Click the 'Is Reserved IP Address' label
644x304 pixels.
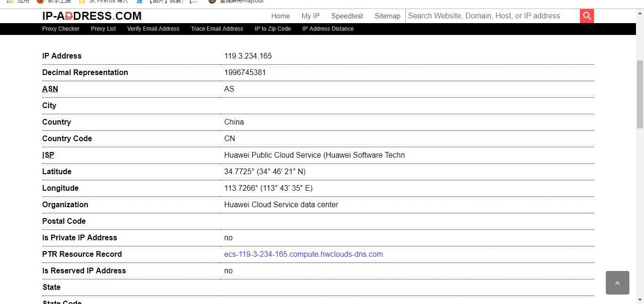84,270
